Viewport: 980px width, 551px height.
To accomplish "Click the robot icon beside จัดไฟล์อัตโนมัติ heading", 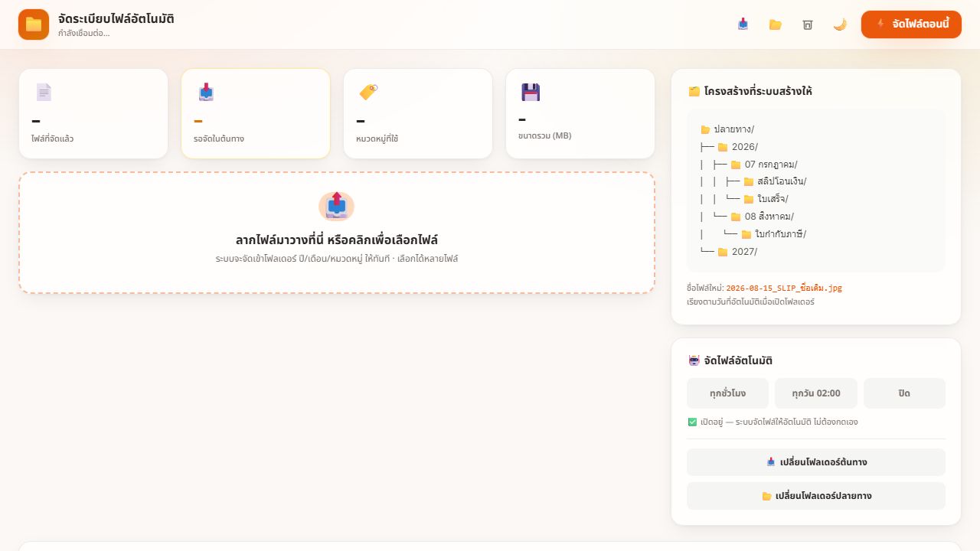I will [694, 360].
